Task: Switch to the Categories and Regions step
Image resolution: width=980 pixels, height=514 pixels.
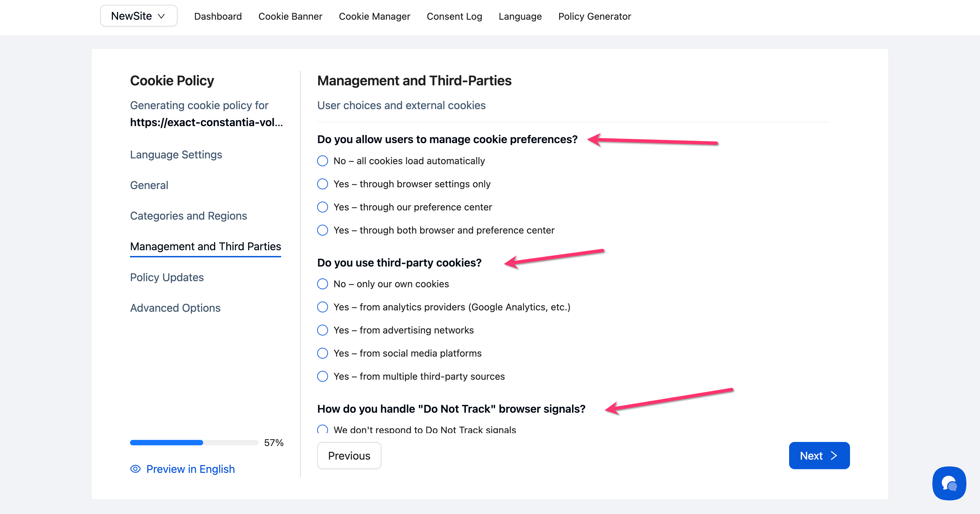Action: (x=188, y=216)
